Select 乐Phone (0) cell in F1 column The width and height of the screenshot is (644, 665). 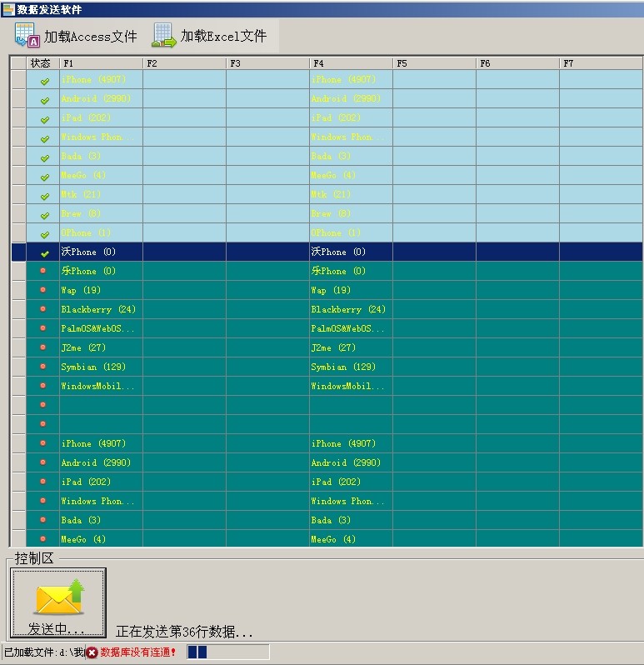point(101,271)
